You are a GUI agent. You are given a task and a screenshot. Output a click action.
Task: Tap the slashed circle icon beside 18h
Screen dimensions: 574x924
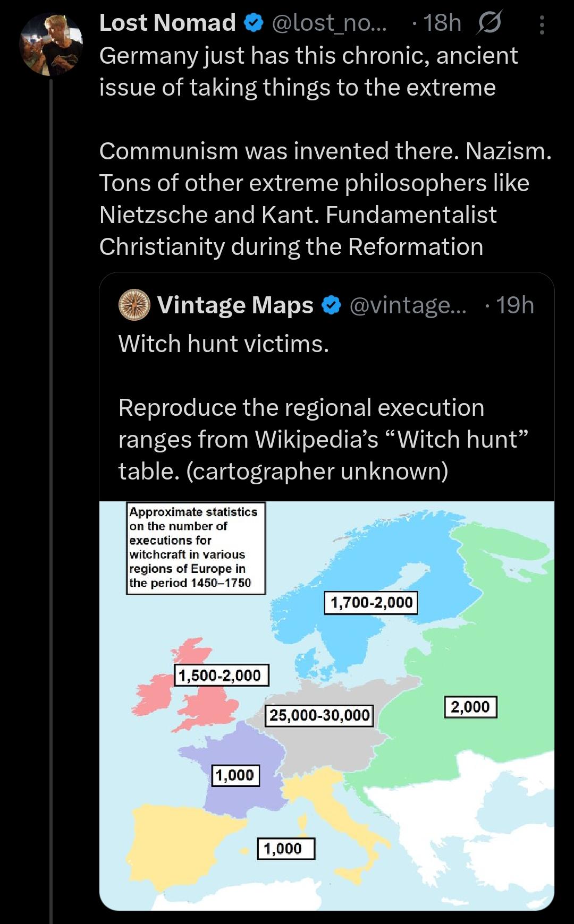(488, 23)
